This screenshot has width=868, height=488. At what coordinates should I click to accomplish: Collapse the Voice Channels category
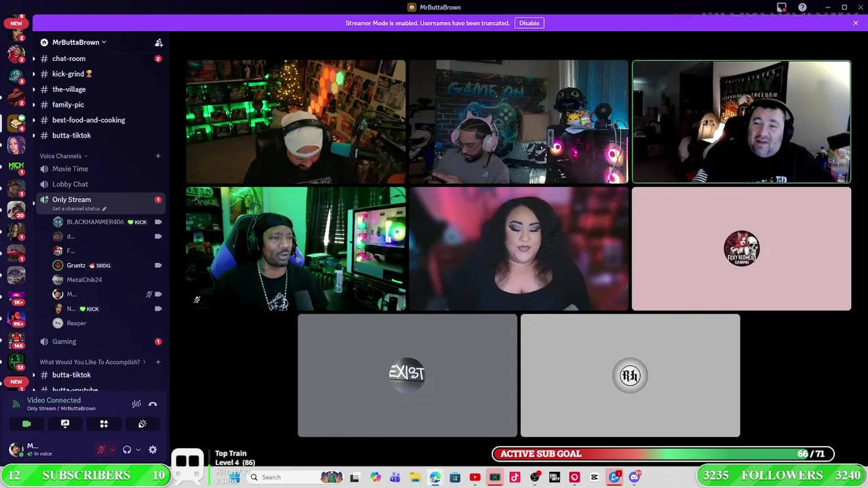click(63, 156)
